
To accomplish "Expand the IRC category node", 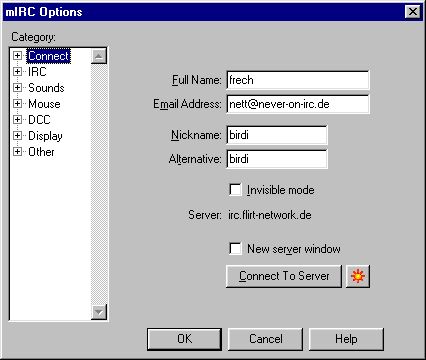I will pos(17,72).
